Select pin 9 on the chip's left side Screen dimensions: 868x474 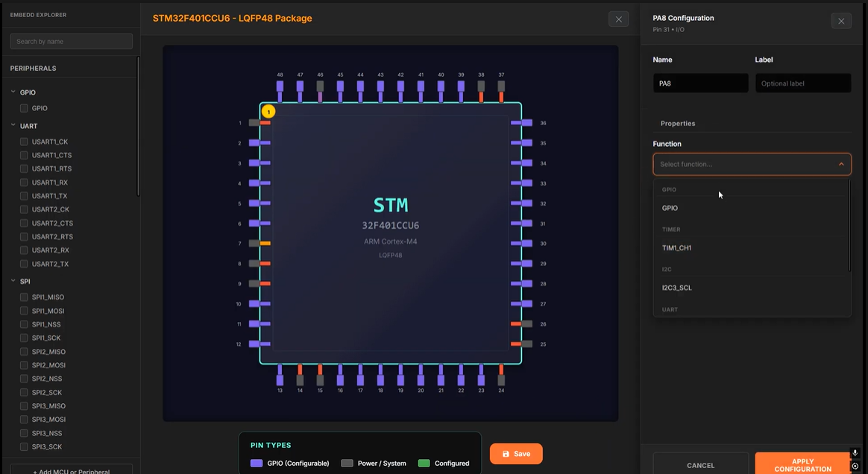(x=259, y=284)
